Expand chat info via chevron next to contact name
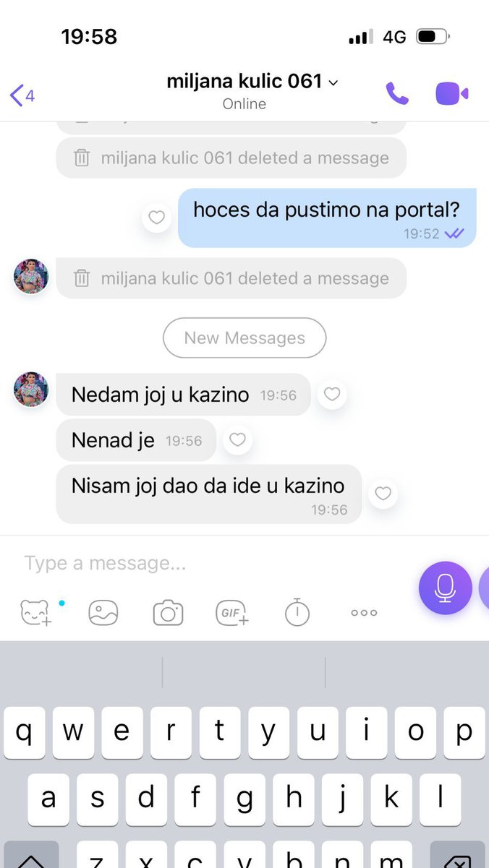Screen dimensions: 489x868 [333, 83]
